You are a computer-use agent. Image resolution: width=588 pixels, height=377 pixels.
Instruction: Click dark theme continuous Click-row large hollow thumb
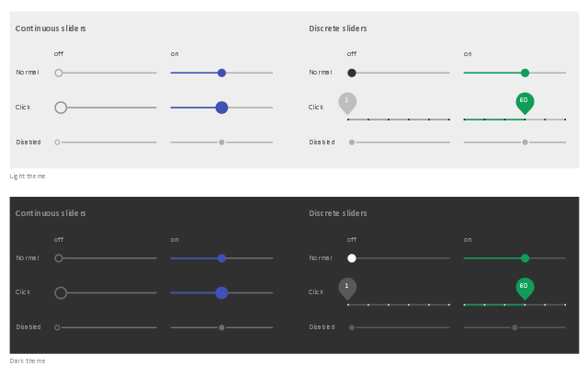[61, 292]
